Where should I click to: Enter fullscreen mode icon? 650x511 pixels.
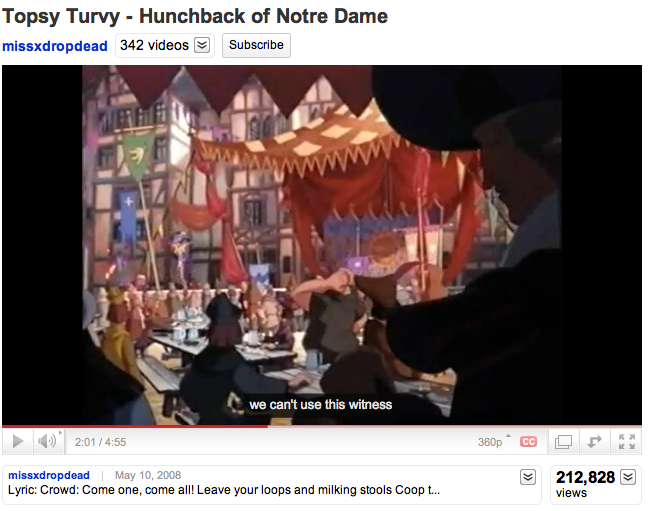click(627, 442)
